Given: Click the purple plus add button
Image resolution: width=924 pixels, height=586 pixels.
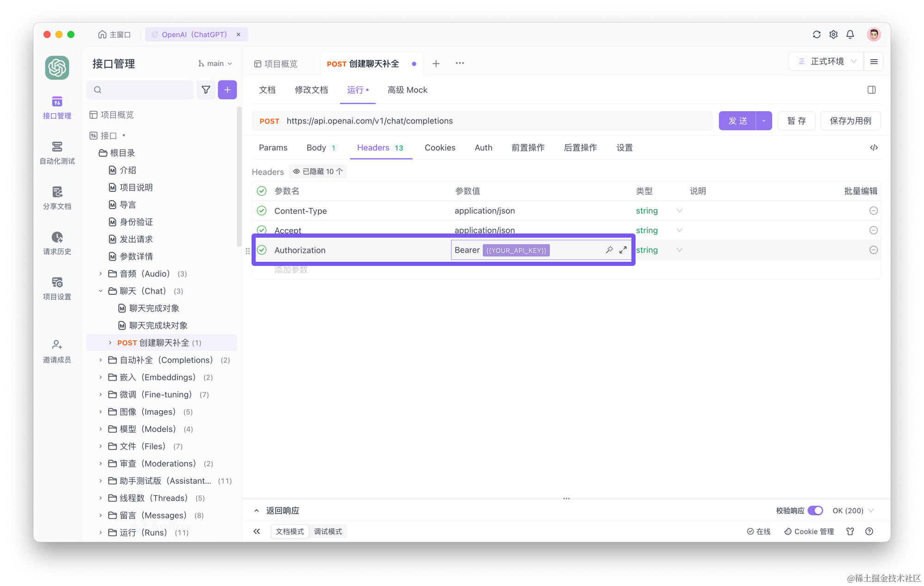Looking at the screenshot, I should 227,90.
